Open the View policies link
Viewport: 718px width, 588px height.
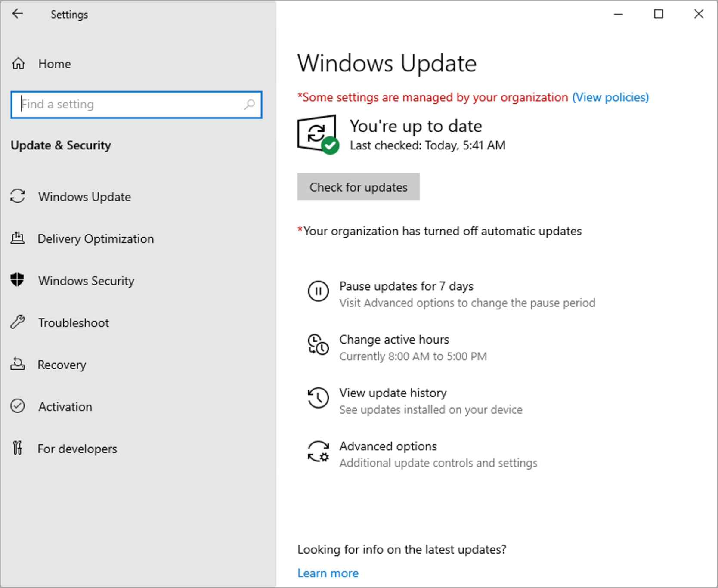click(610, 97)
